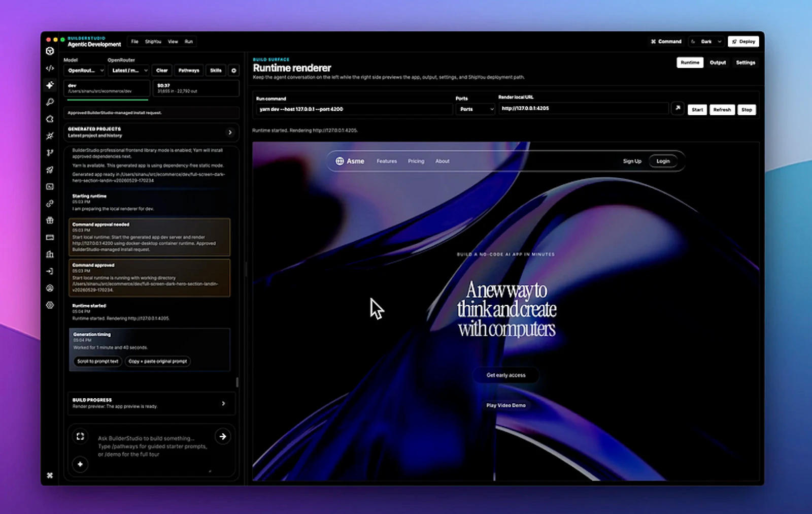Screen dimensions: 812x514
Task: Click the sign-in arrow sidebar icon
Action: click(x=50, y=271)
